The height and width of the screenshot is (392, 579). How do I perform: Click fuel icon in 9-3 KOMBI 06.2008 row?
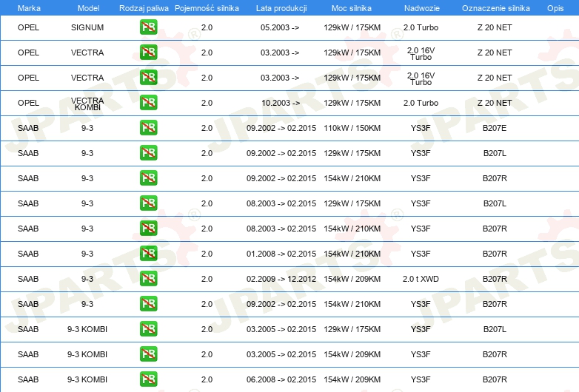(x=148, y=379)
